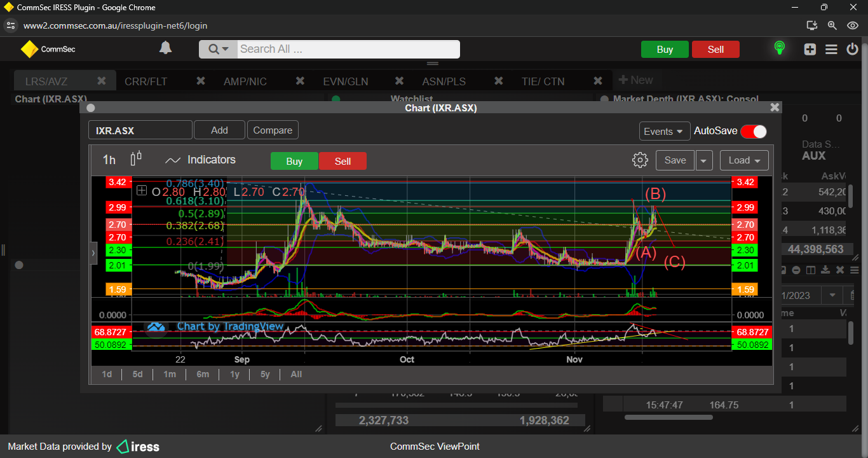Close the AMP/NIC tab
The width and height of the screenshot is (868, 458).
point(301,81)
